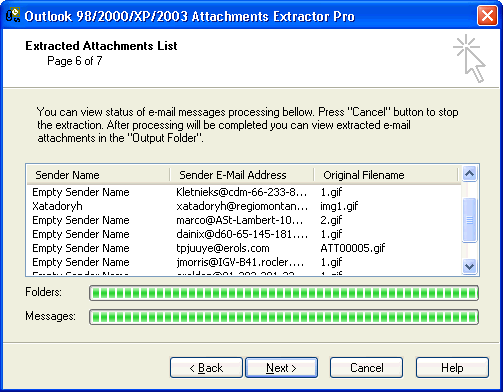Click the list vertical scrollbar thumb
Screen dimensions: 503x392
tap(469, 220)
